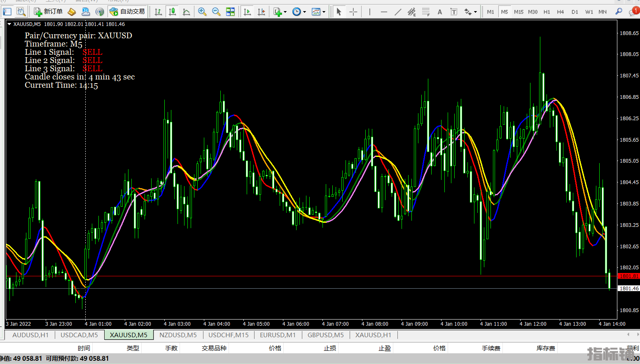The height and width of the screenshot is (364, 640).
Task: Click the 交易品种 column header
Action: 214,348
